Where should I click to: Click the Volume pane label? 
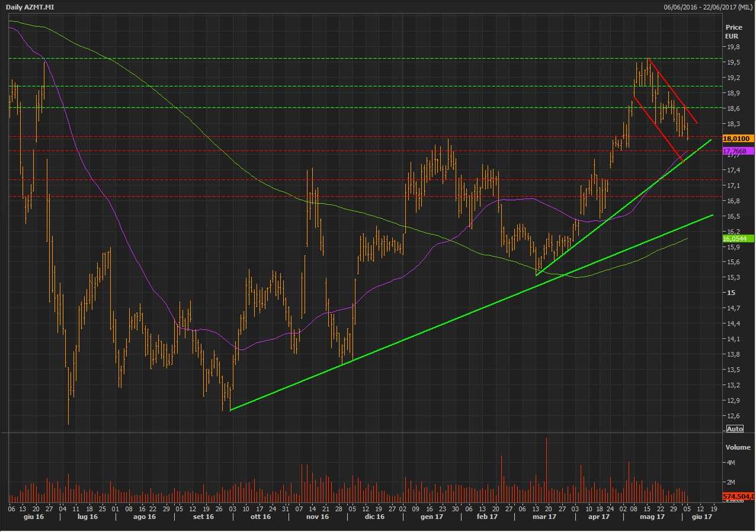(x=738, y=447)
